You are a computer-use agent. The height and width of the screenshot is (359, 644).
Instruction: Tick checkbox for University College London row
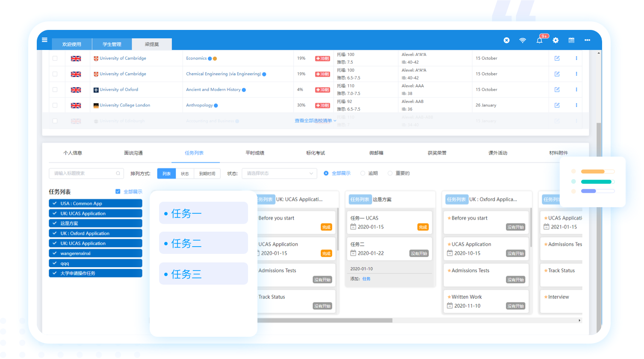[x=55, y=105]
